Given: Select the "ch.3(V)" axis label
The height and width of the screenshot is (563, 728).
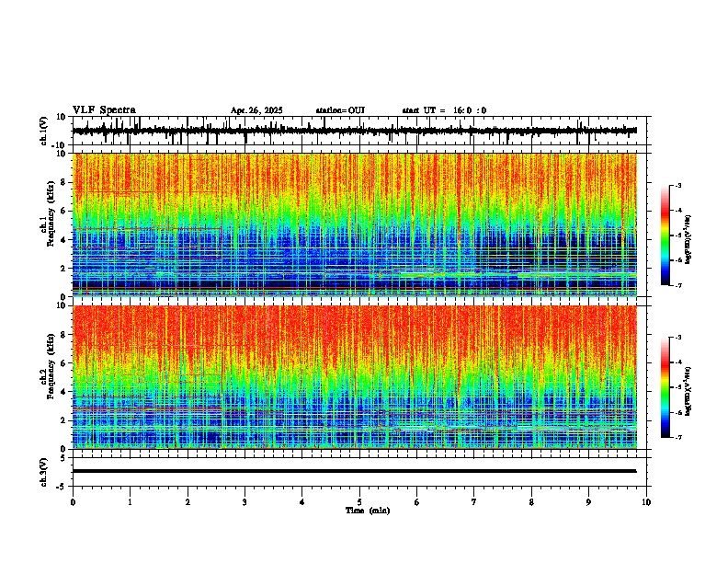Looking at the screenshot, I should coord(44,473).
